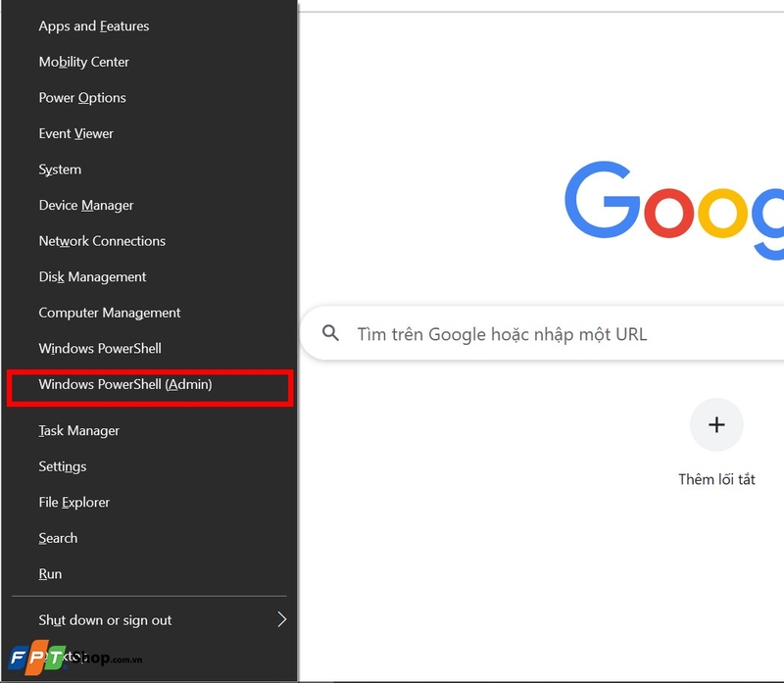
Task: Click the Google search box
Action: [542, 333]
